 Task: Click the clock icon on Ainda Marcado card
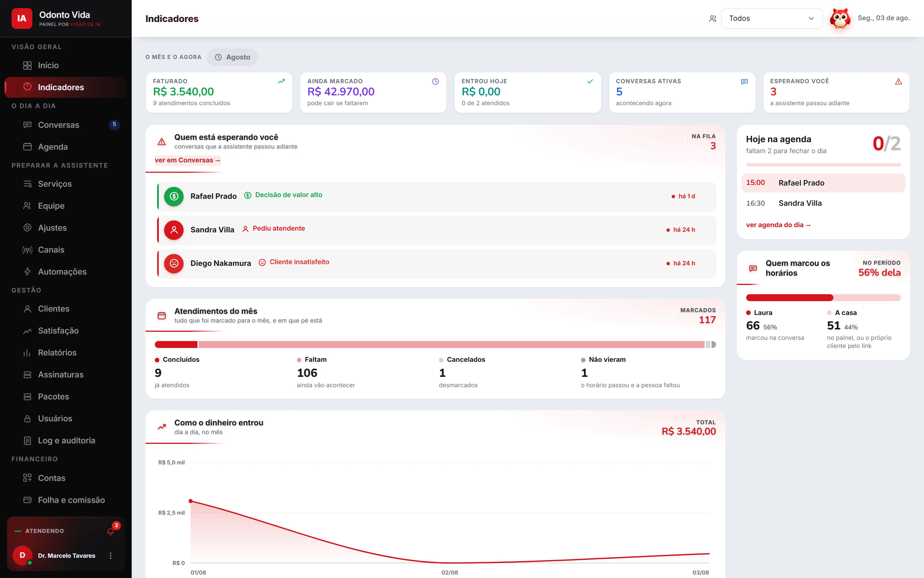click(x=435, y=81)
